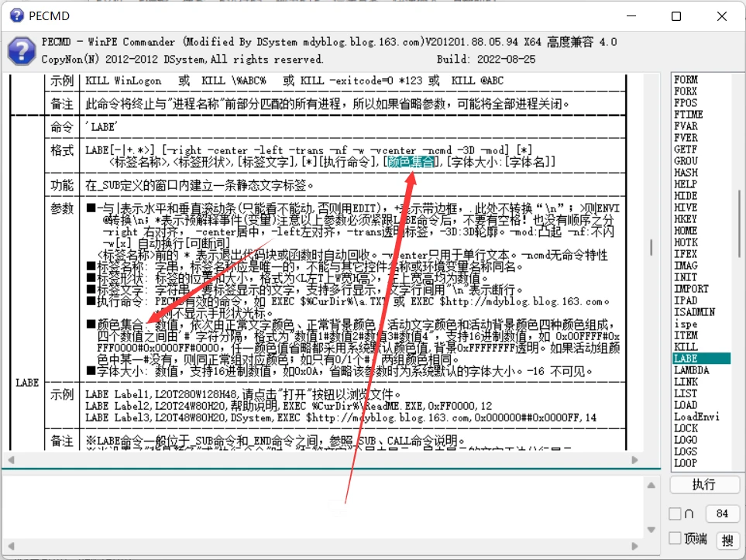
Task: Select highlighted LABE entry in command list
Action: pyautogui.click(x=702, y=359)
